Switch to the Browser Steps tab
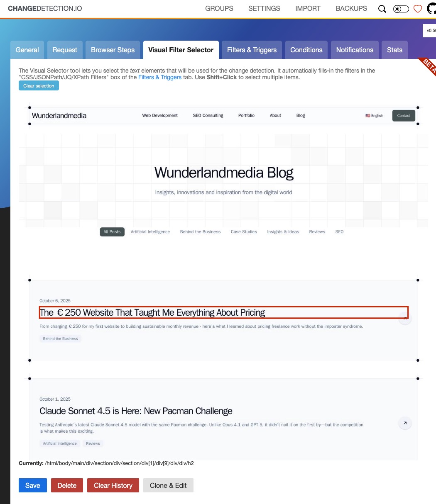This screenshot has height=504, width=436. [113, 50]
